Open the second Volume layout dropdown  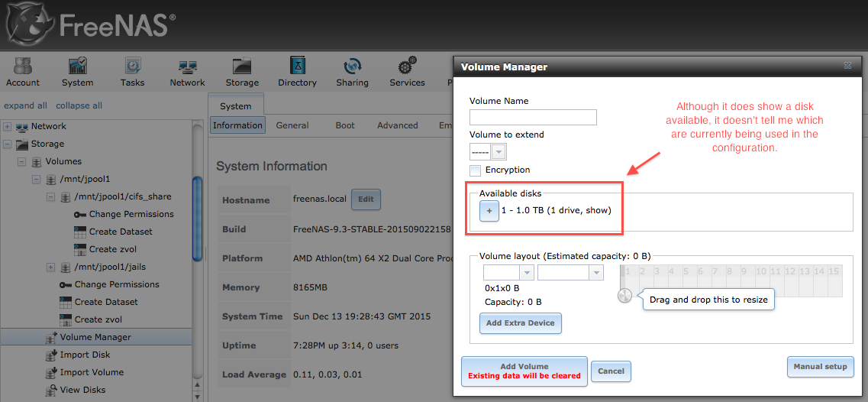pyautogui.click(x=596, y=272)
